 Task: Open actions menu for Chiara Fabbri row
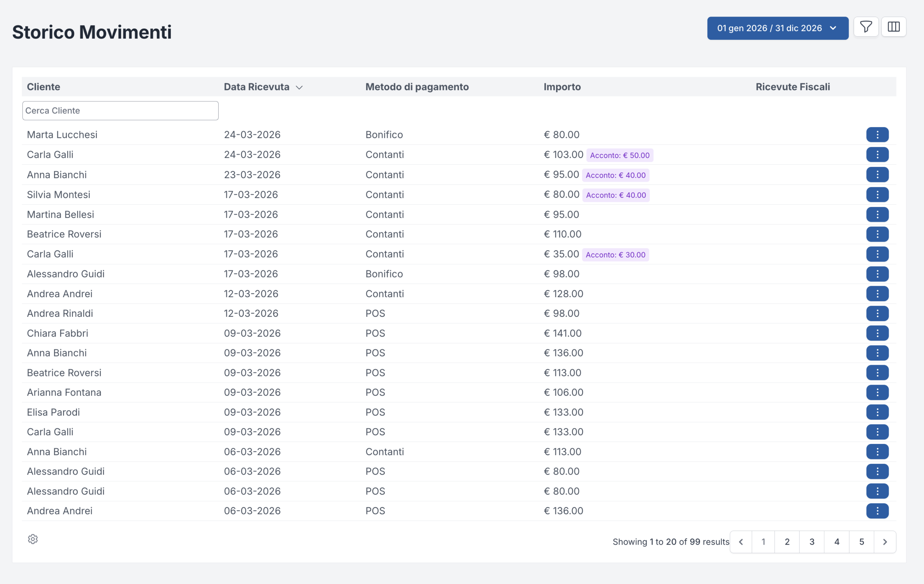[x=877, y=333]
